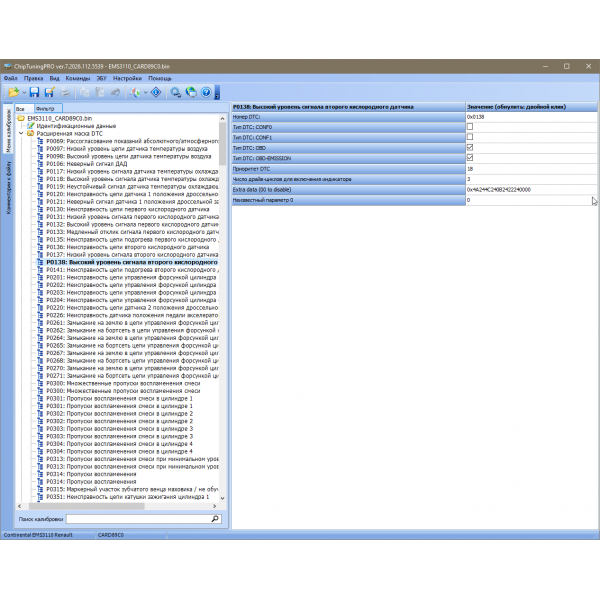Open the Команды menu
This screenshot has height=600, width=600.
(x=79, y=77)
